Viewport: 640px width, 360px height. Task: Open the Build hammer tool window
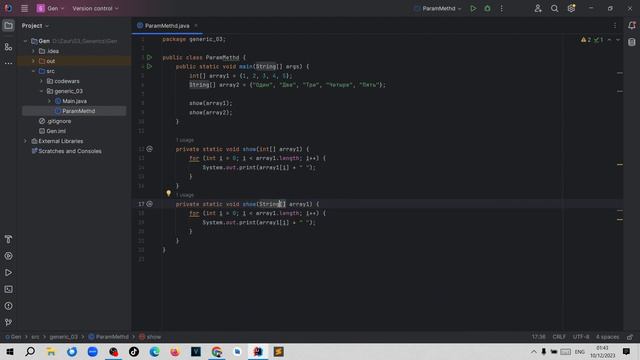8,239
